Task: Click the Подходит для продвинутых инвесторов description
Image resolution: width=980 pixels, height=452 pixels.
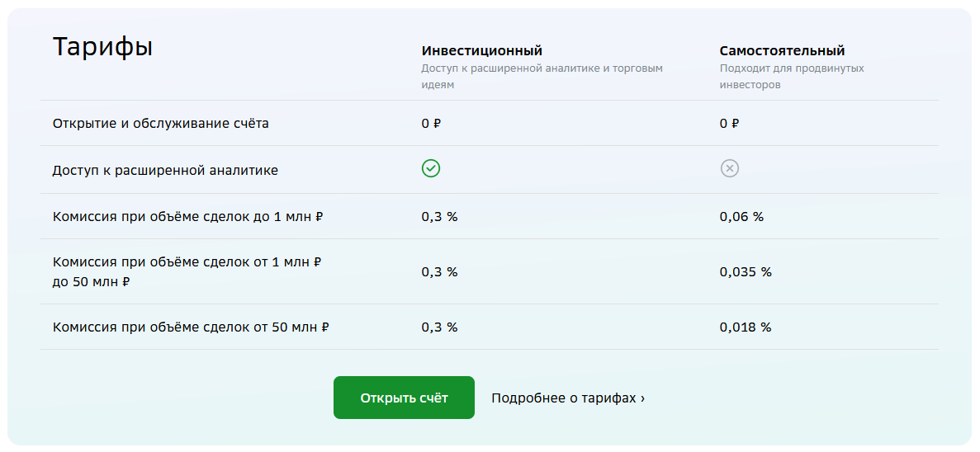Action: click(791, 76)
